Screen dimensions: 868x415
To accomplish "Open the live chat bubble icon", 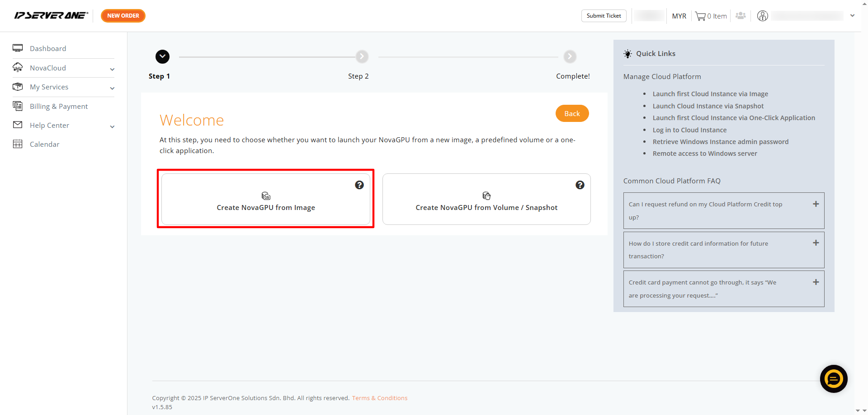I will click(834, 379).
